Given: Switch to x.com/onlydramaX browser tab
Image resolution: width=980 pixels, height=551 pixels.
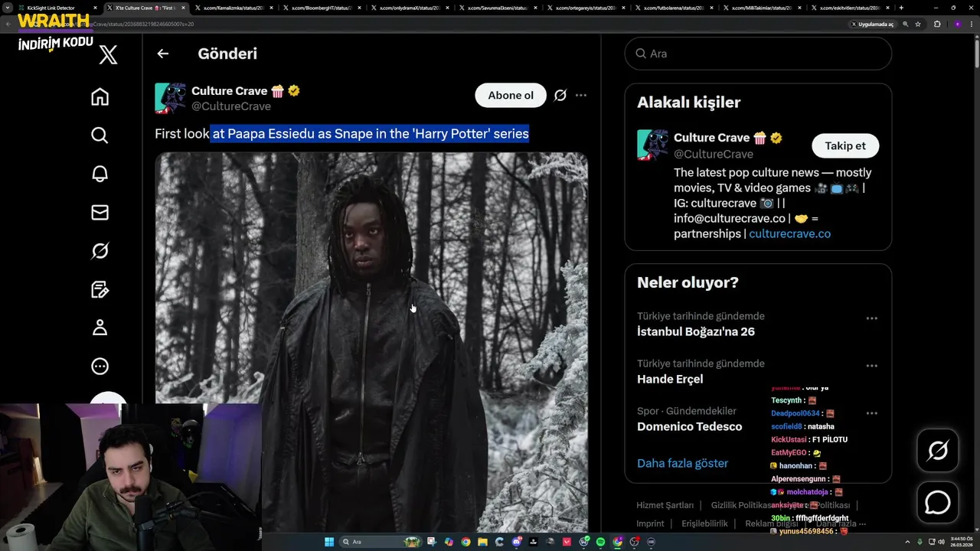Looking at the screenshot, I should 410,8.
